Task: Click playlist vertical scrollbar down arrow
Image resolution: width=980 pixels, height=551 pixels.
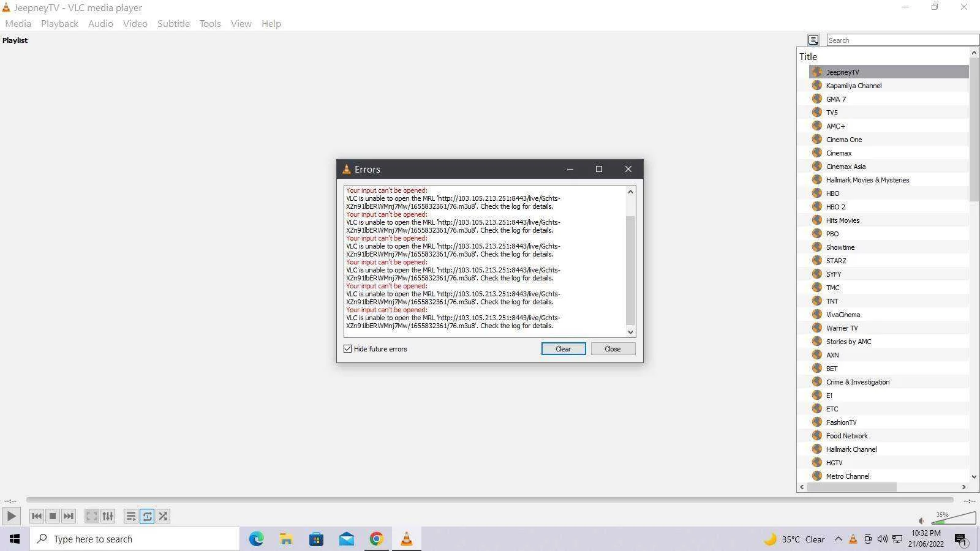Action: 974,476
